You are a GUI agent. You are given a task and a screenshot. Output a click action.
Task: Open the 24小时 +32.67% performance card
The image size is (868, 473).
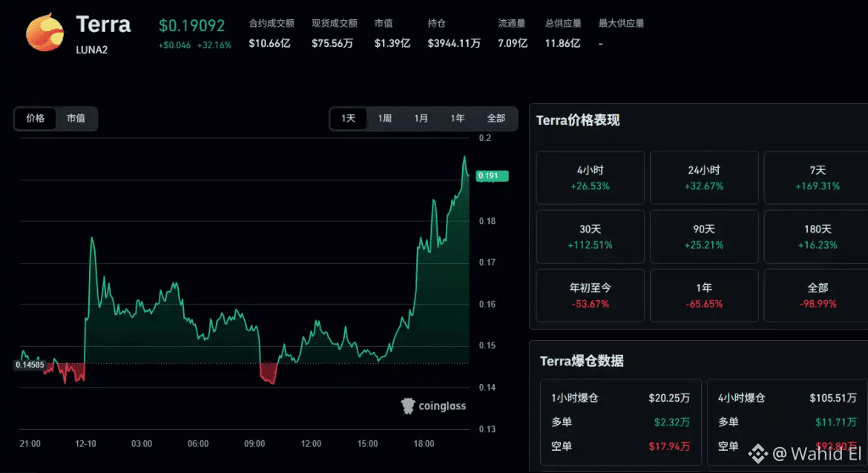point(703,177)
